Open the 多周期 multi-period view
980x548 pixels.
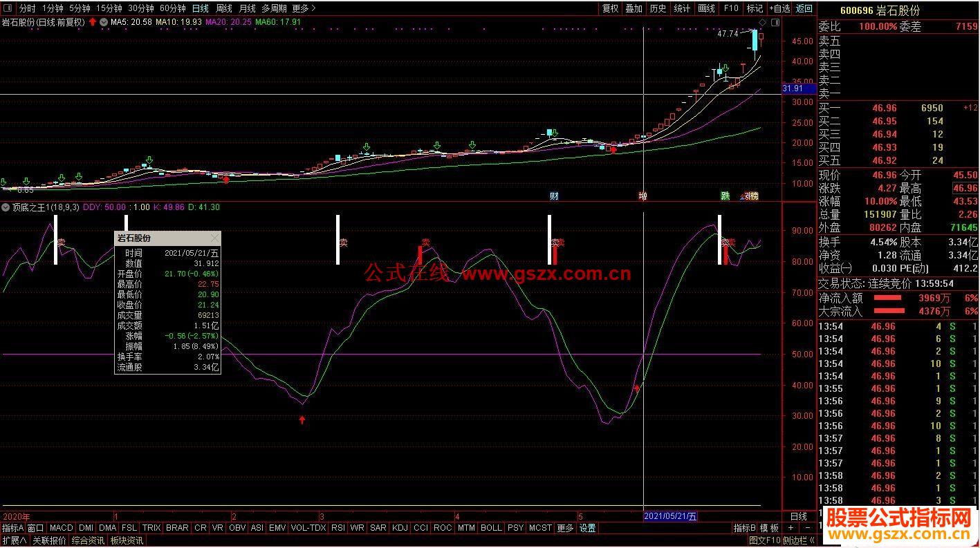coord(274,8)
